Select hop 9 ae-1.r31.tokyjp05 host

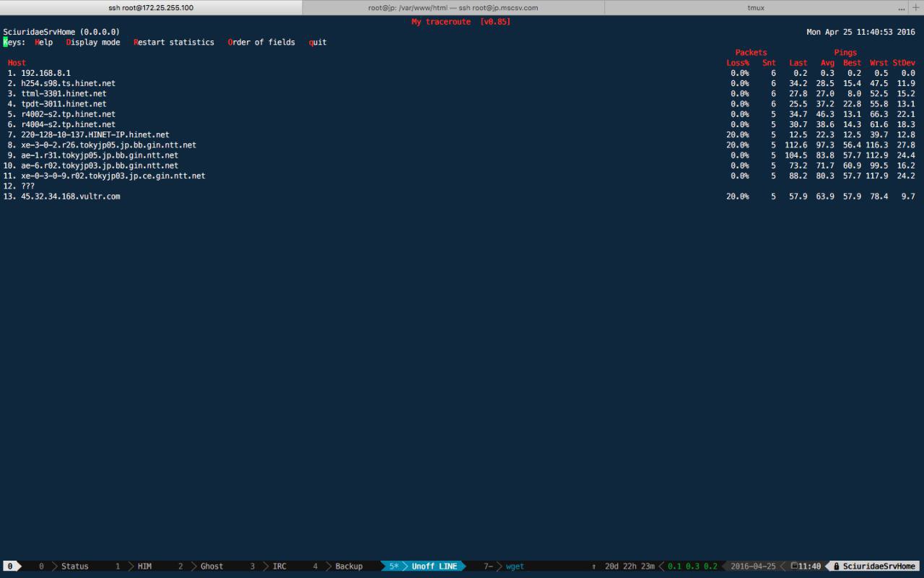100,155
